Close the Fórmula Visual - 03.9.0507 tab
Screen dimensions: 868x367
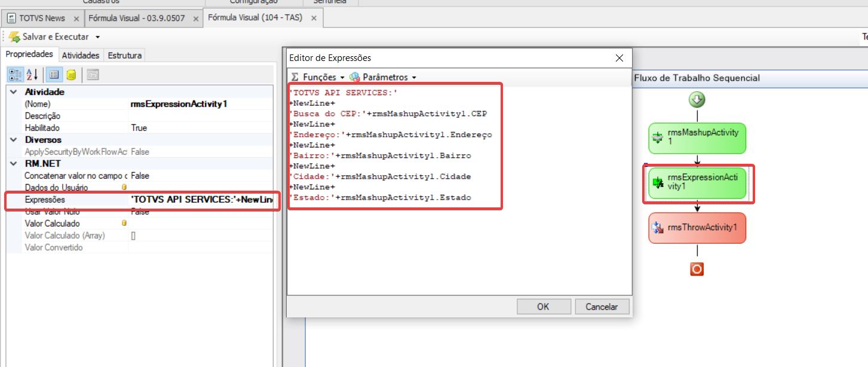195,19
